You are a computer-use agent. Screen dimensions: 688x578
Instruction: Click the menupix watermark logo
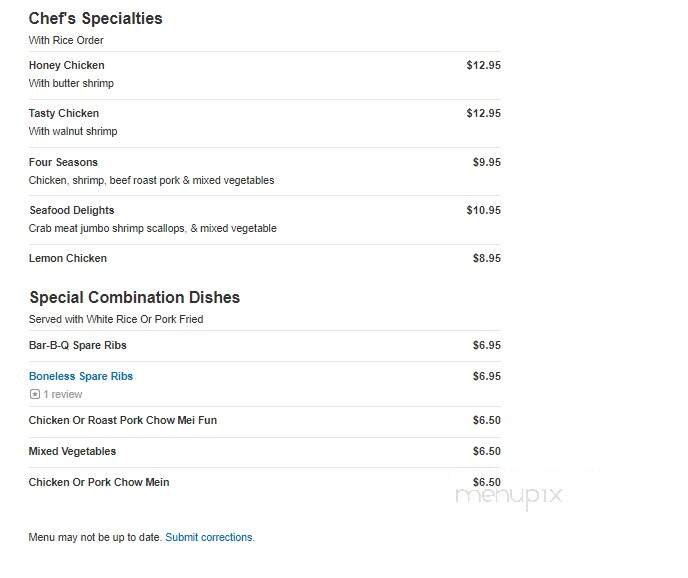click(509, 494)
